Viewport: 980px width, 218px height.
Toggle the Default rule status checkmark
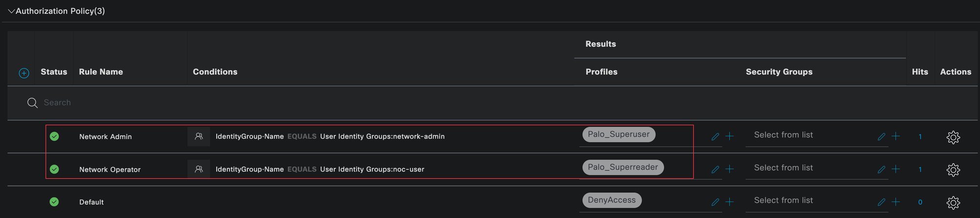pyautogui.click(x=54, y=202)
